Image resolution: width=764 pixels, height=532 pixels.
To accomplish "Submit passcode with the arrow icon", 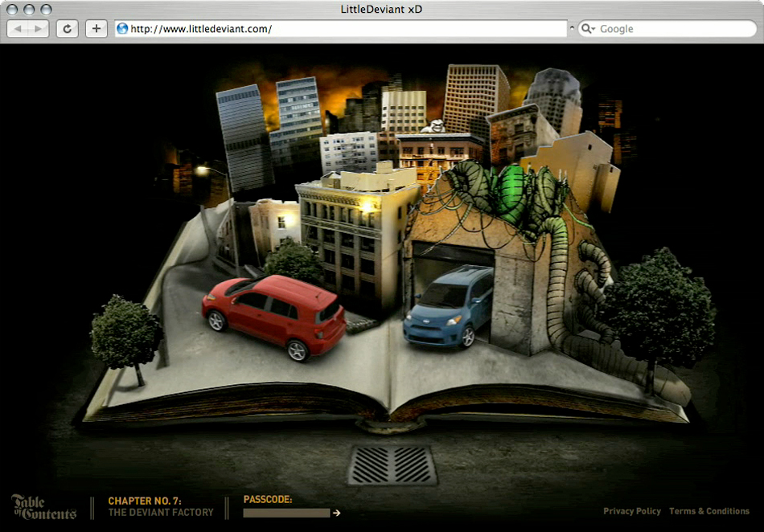I will [x=337, y=513].
